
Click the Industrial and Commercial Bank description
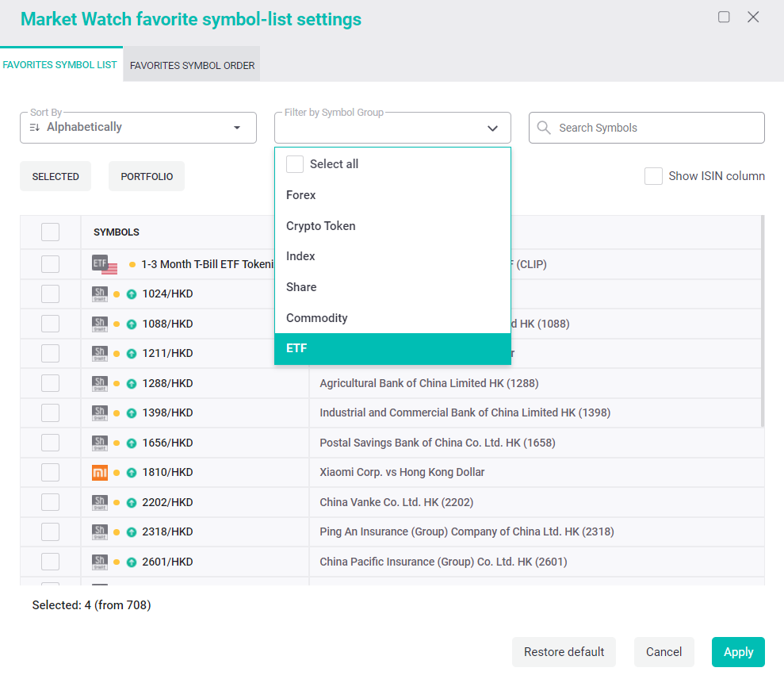point(465,412)
